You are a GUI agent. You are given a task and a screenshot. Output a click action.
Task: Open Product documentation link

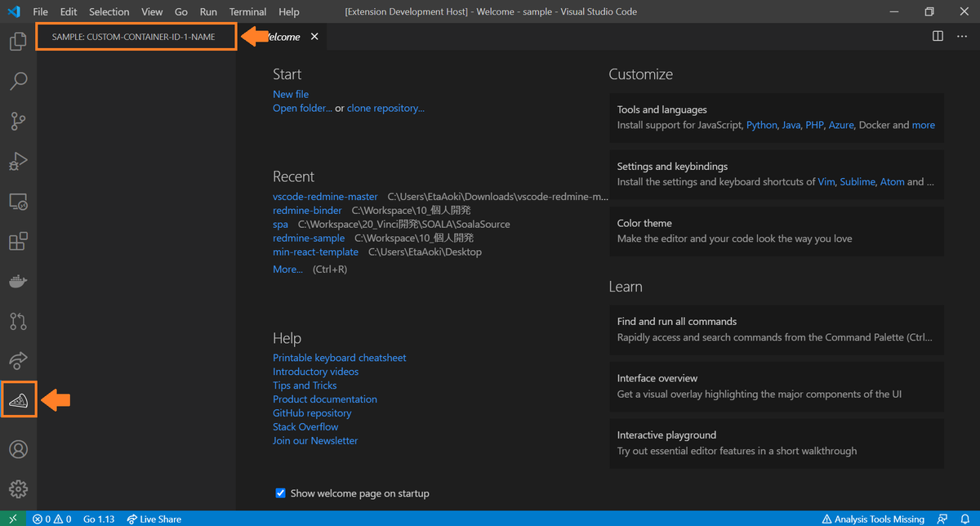325,399
